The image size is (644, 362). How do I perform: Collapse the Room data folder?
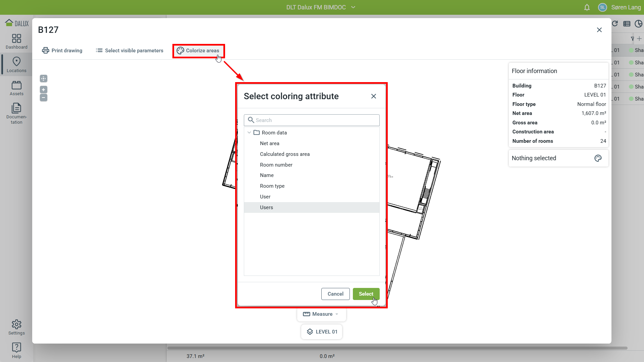[249, 133]
